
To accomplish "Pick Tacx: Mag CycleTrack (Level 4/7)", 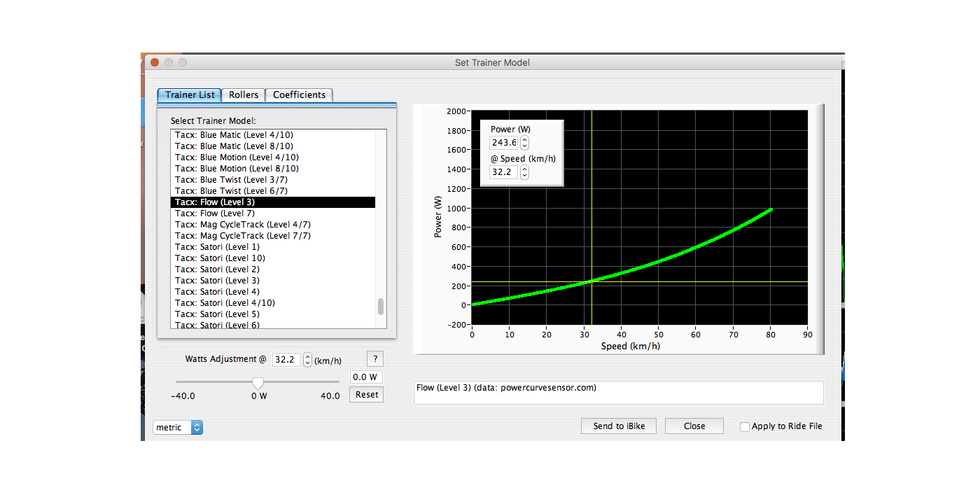I will pos(243,225).
